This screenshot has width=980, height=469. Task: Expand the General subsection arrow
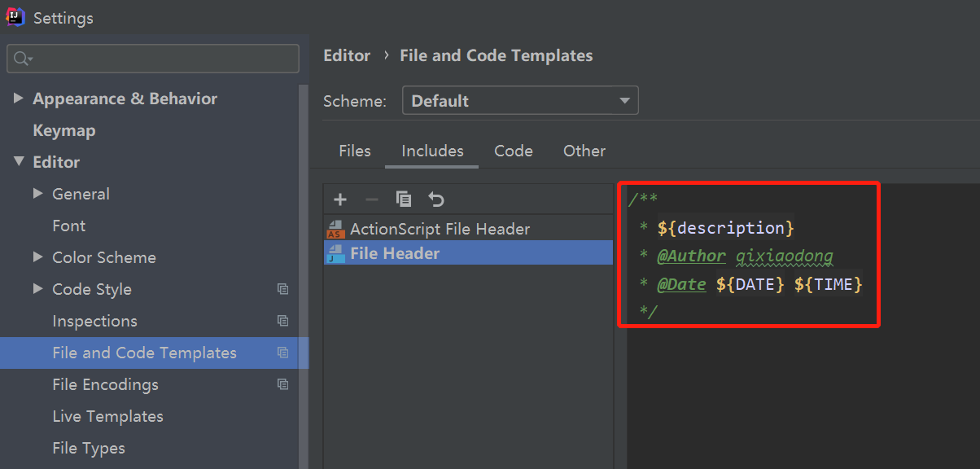pyautogui.click(x=38, y=194)
